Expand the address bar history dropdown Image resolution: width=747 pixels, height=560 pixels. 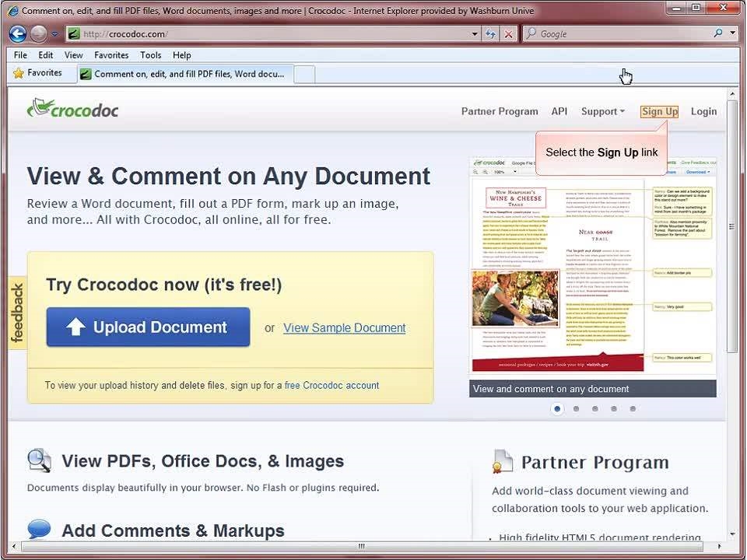475,33
